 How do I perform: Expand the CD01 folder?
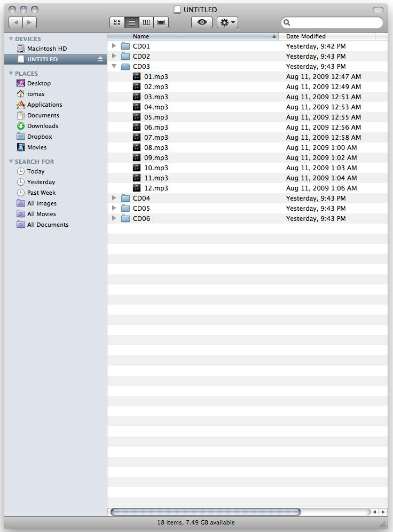(114, 46)
